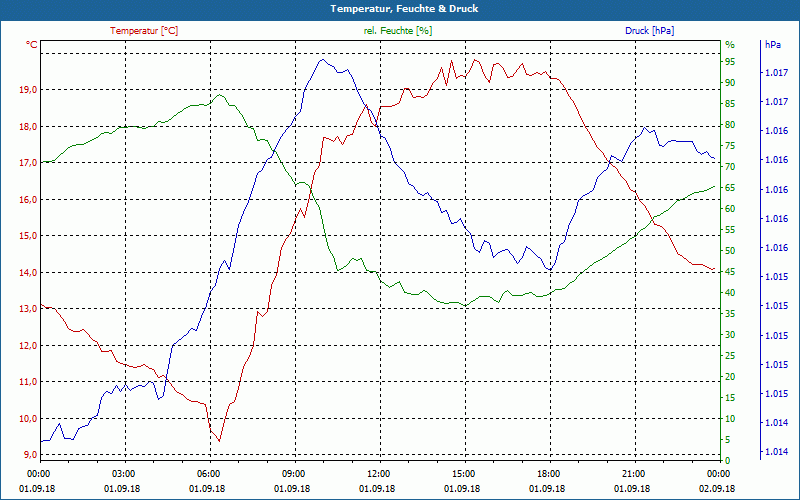Click the 85 value on the humidity axis
The image size is (800, 500).
pos(730,104)
